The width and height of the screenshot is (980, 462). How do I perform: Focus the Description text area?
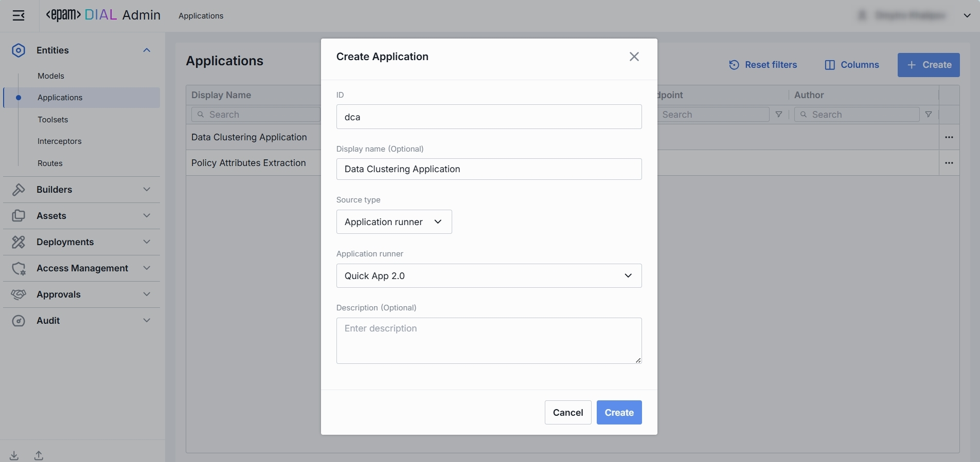pyautogui.click(x=489, y=341)
